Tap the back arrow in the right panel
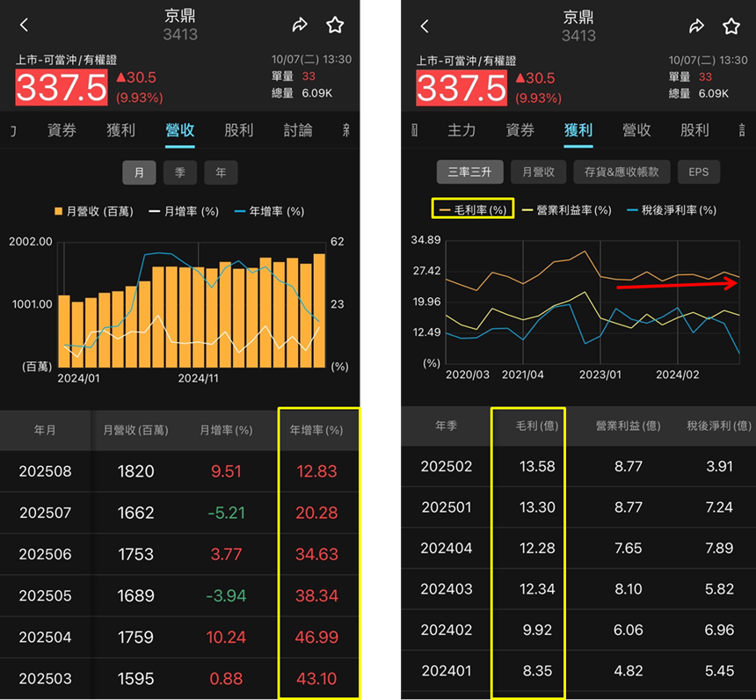Viewport: 756px width, 700px height. [x=425, y=26]
